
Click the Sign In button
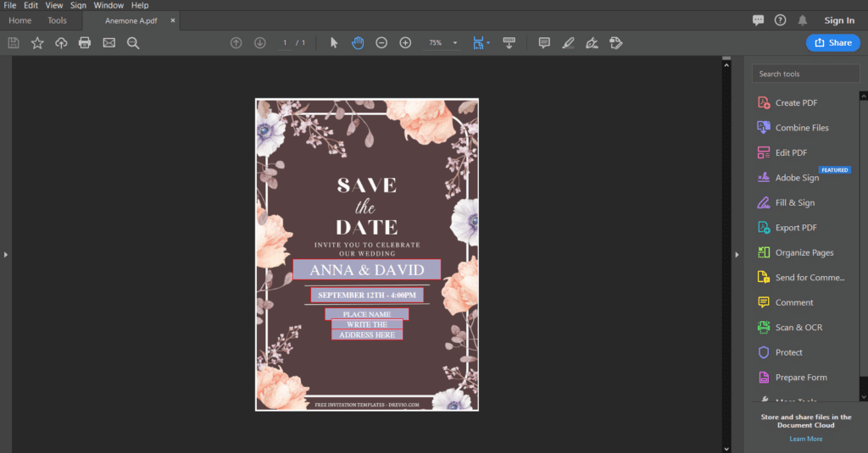[839, 20]
